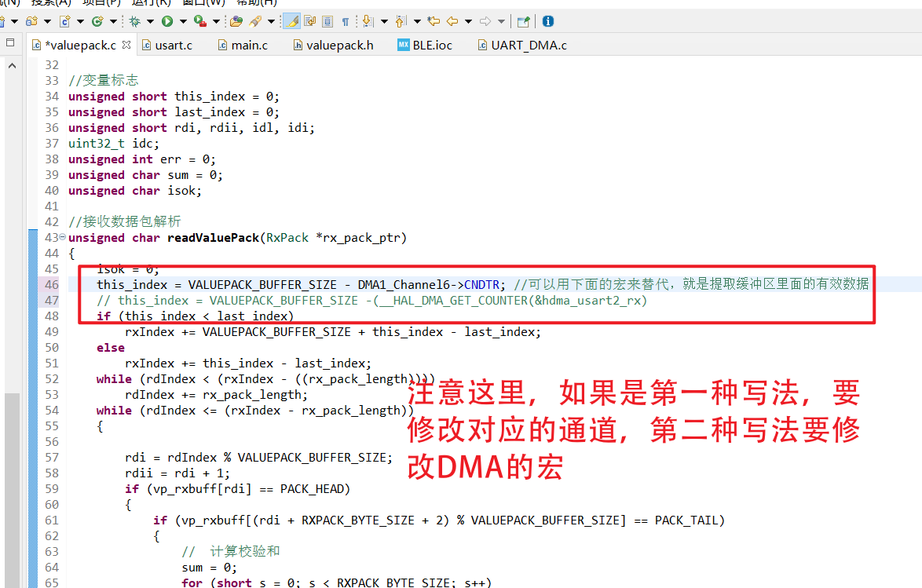Viewport: 922px width, 588px height.
Task: Click the left vertical scrollbar thumb
Action: (x=12, y=489)
